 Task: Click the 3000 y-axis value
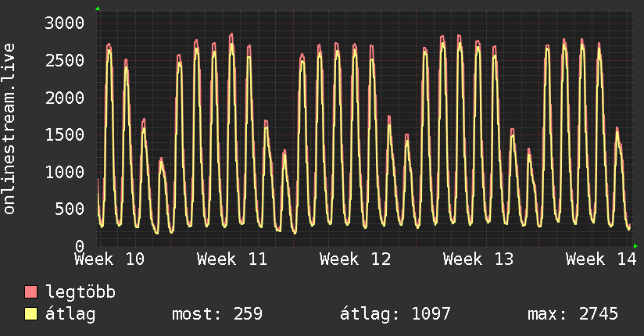point(65,23)
